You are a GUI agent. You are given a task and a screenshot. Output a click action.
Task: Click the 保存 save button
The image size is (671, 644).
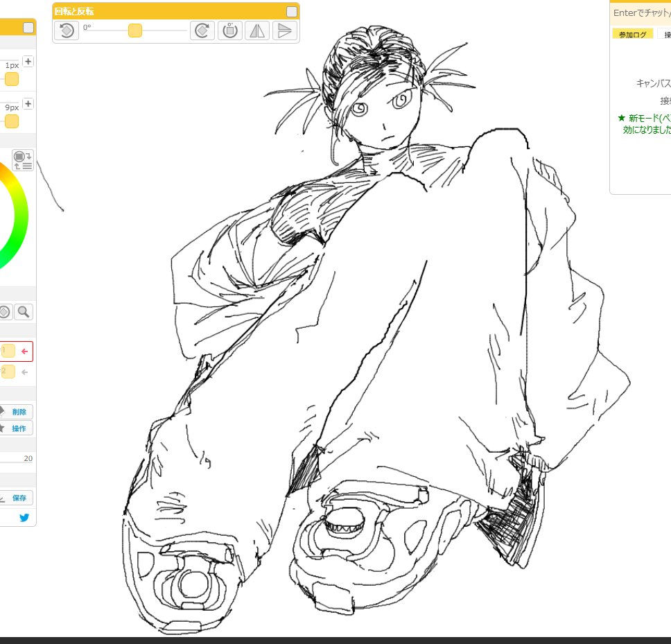tap(16, 498)
